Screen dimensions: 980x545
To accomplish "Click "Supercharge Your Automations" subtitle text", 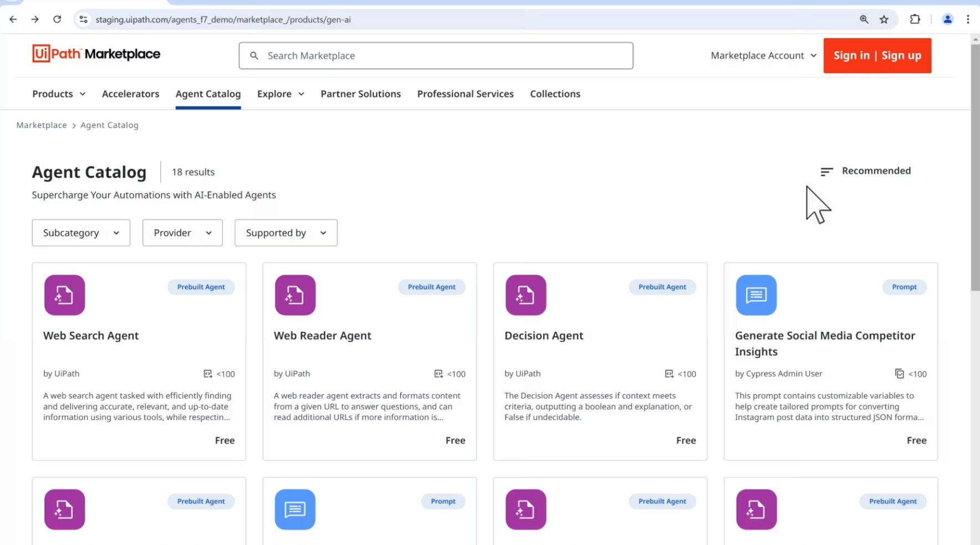I will pos(154,195).
